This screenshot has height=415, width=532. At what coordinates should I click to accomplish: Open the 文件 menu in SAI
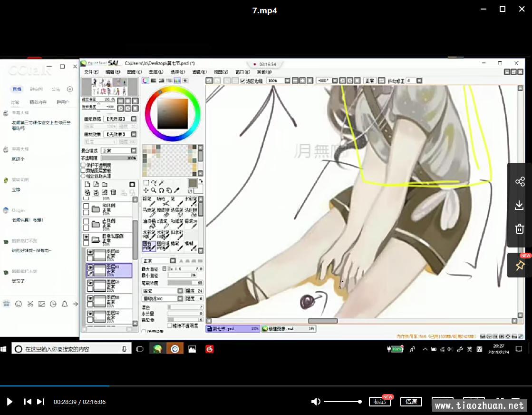coord(91,72)
